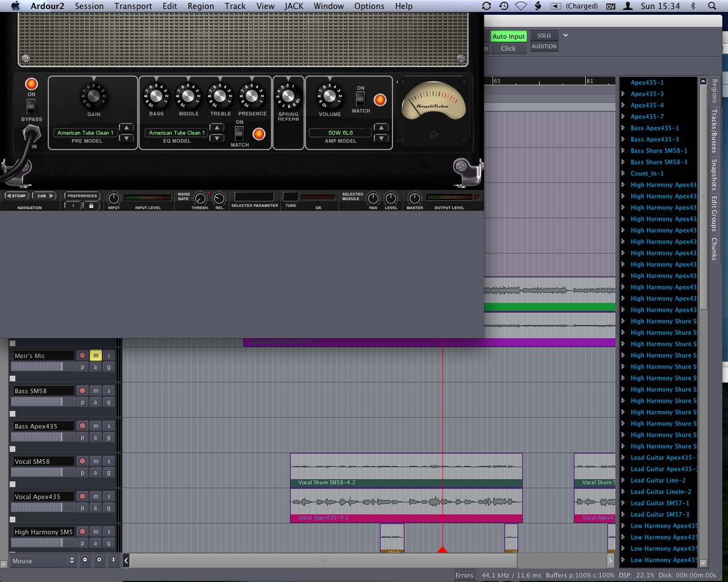Screen dimensions: 728x582
Task: Click the AmpliTube preferences lock icon
Action: click(x=91, y=206)
